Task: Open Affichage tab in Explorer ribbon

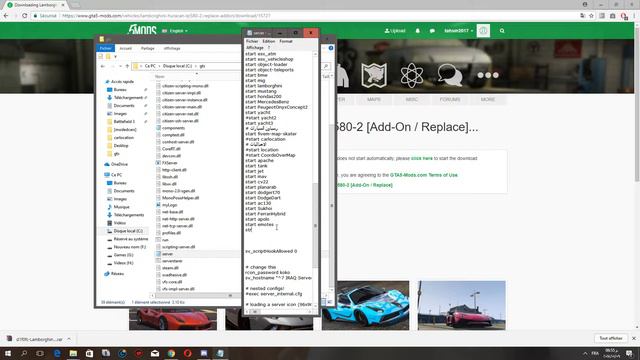Action: click(x=172, y=48)
